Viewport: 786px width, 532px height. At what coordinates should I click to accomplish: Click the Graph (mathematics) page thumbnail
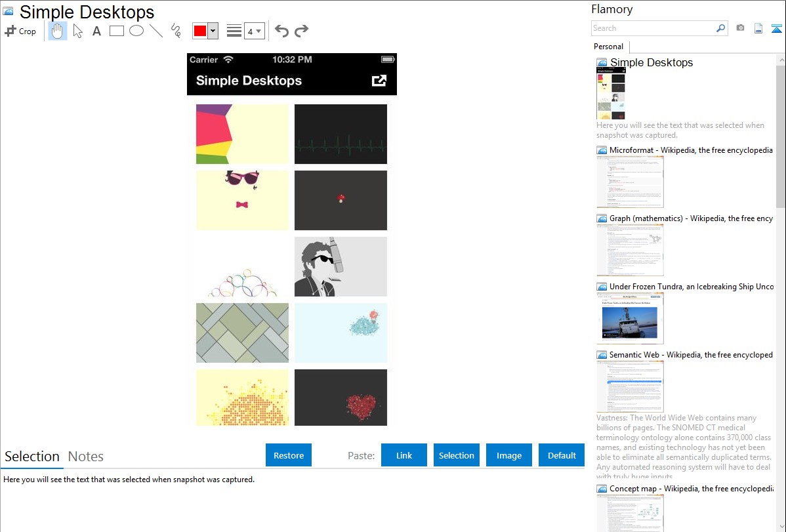tap(630, 250)
